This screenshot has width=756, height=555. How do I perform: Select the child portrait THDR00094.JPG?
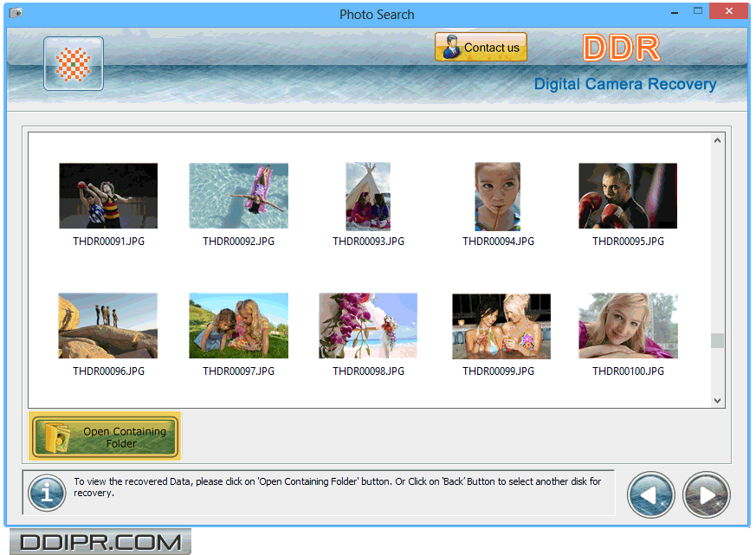(x=498, y=197)
